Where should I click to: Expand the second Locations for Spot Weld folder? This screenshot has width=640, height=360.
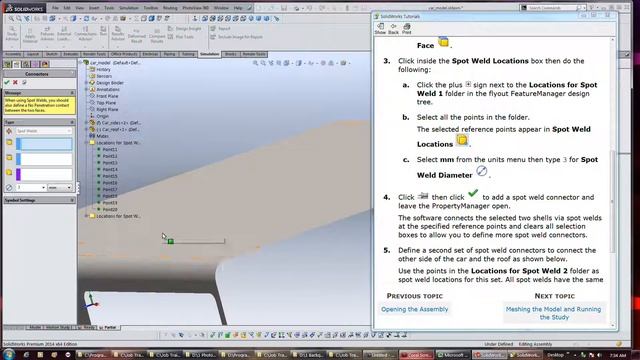coord(86,216)
